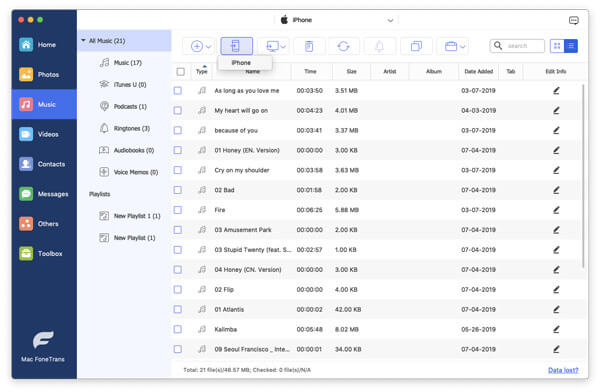Open the feedback chat icon
Screen dimensions: 600x392
[x=574, y=20]
